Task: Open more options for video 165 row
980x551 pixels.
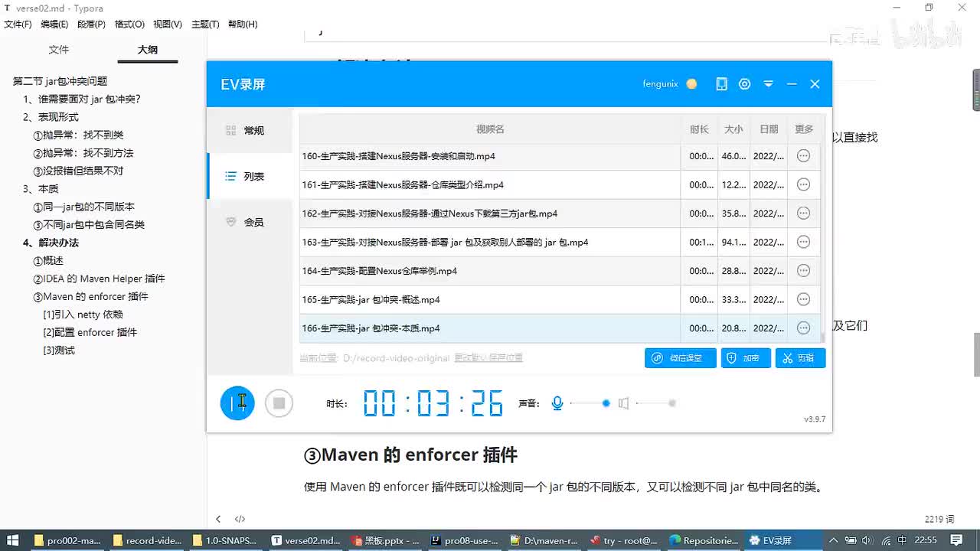Action: click(x=803, y=299)
